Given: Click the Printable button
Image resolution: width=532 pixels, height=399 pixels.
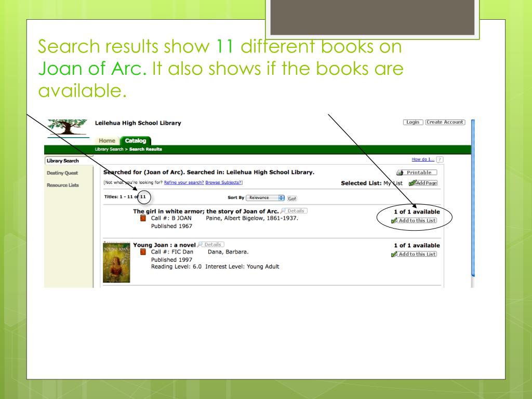Looking at the screenshot, I should point(417,172).
